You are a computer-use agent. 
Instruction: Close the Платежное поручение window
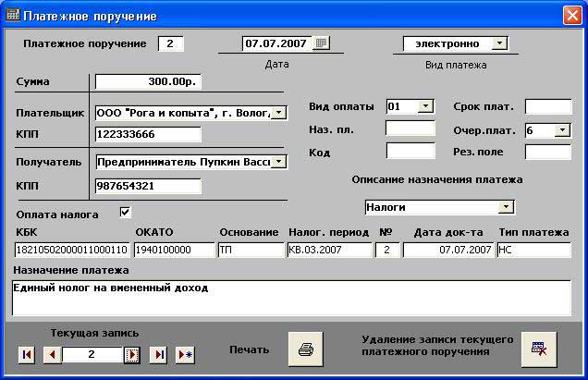tap(571, 16)
